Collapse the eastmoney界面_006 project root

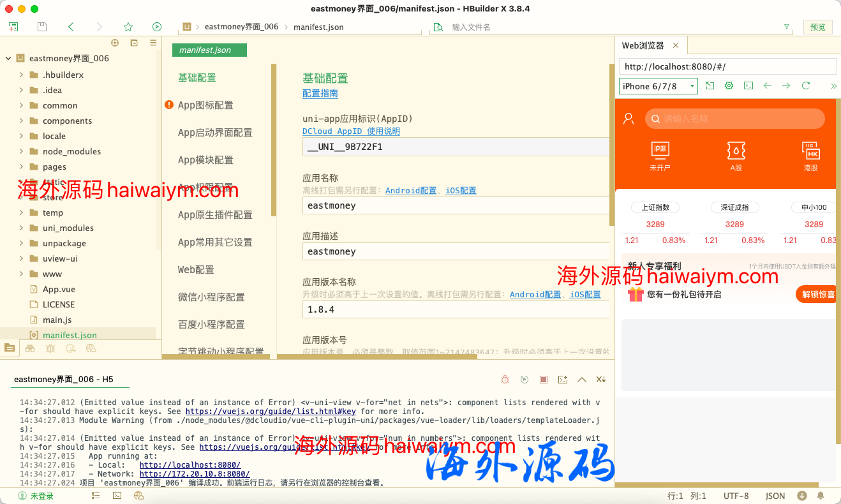[8, 58]
